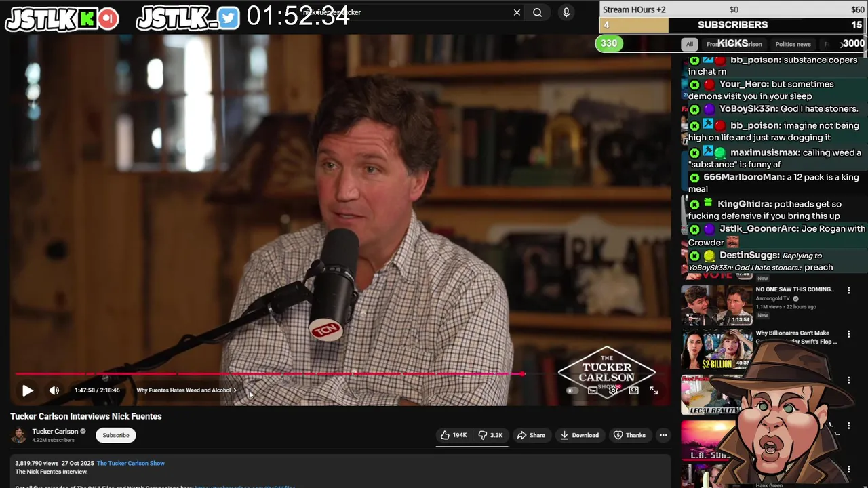
Task: Share the video
Action: (x=530, y=435)
